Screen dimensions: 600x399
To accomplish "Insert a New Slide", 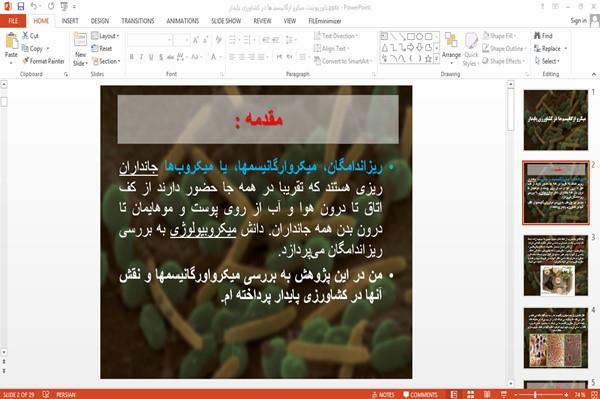I will click(80, 49).
